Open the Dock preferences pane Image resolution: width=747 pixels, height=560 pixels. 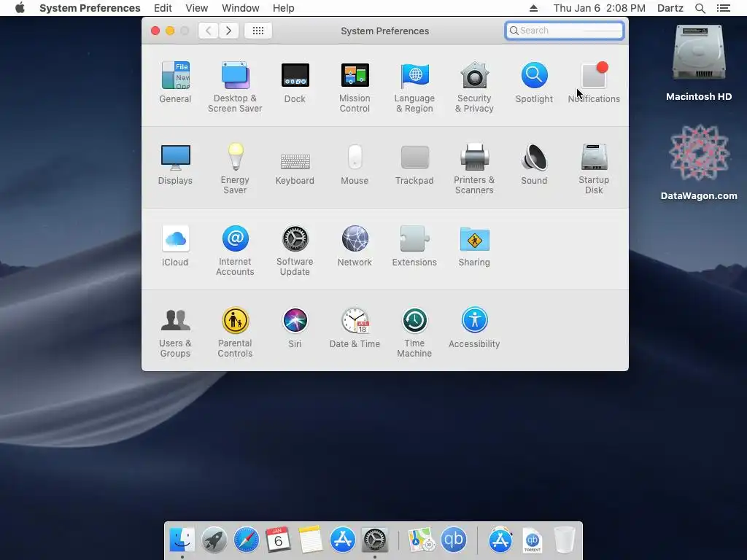(295, 82)
